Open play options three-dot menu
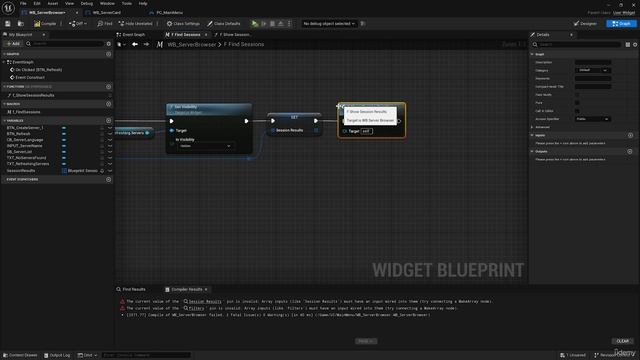 click(289, 24)
